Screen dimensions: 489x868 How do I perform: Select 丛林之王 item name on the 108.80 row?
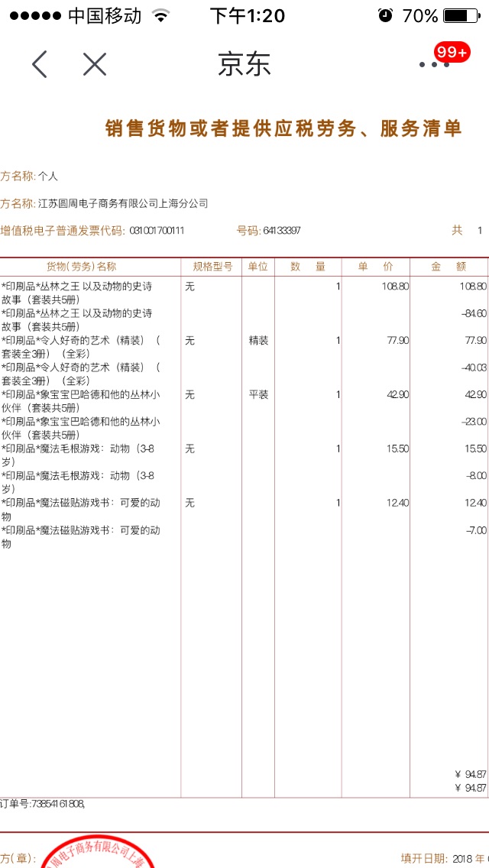77,293
